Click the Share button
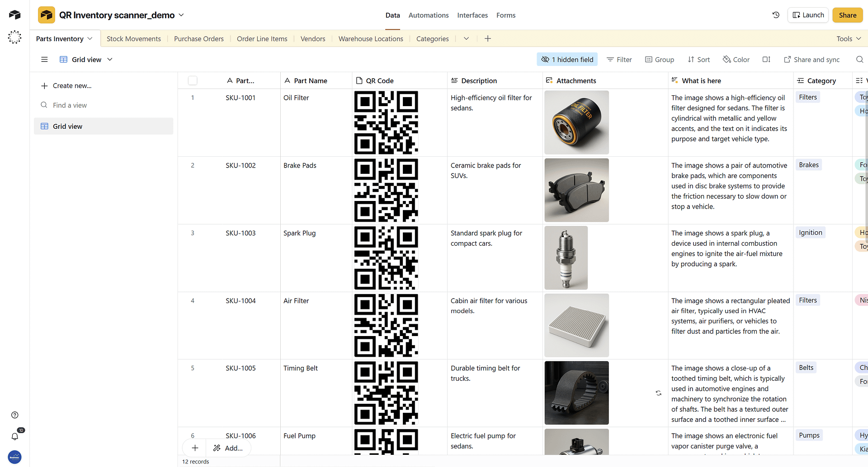The image size is (868, 467). coord(847,15)
